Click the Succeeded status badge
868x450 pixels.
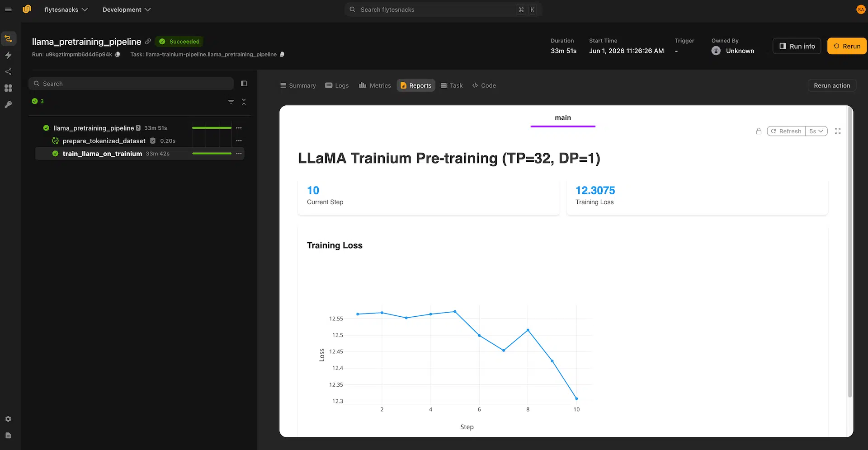[179, 42]
